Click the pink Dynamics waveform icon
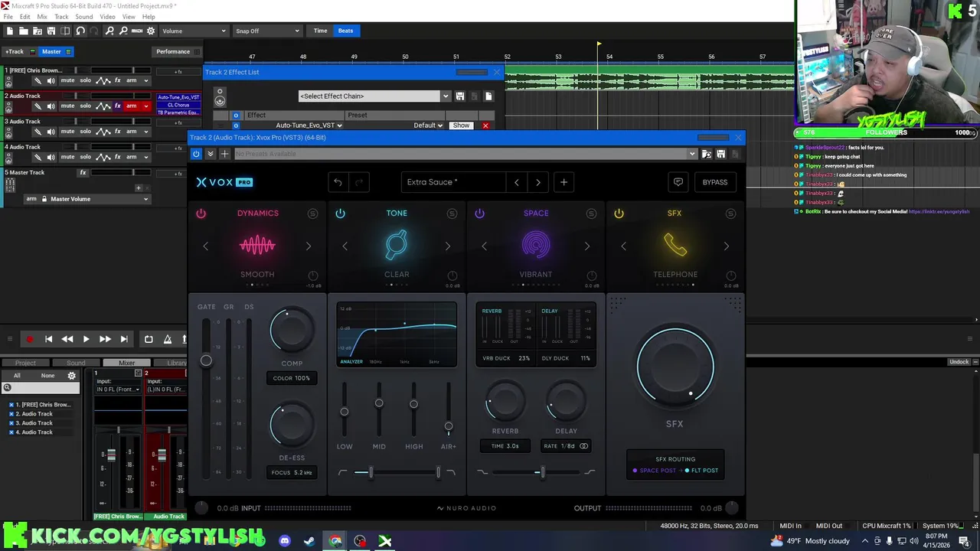Screen dimensions: 980x551 [257, 245]
